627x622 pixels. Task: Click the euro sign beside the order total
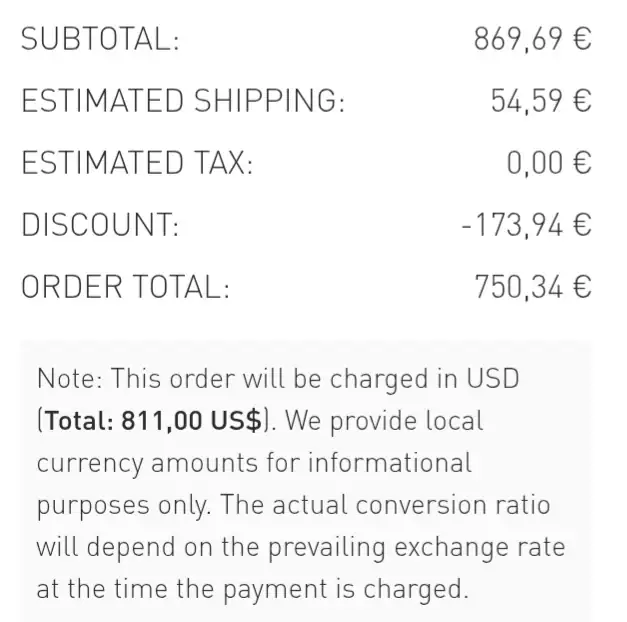pos(582,287)
